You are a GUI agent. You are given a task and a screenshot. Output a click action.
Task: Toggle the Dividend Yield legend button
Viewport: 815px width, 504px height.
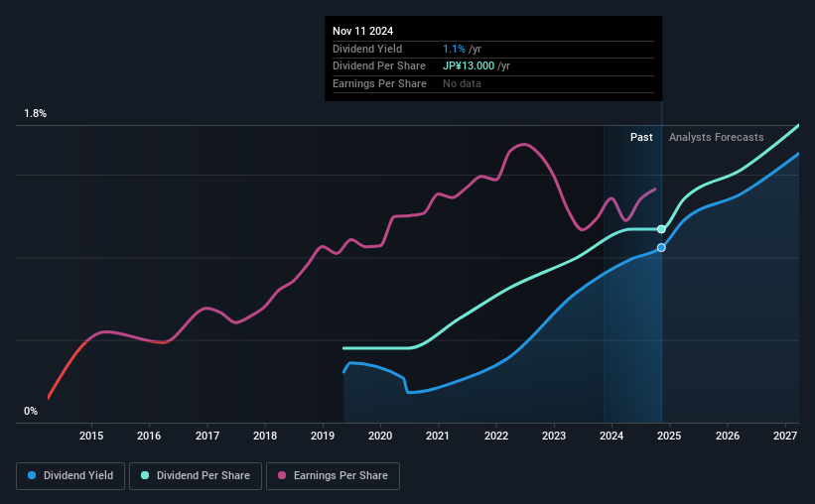70,476
